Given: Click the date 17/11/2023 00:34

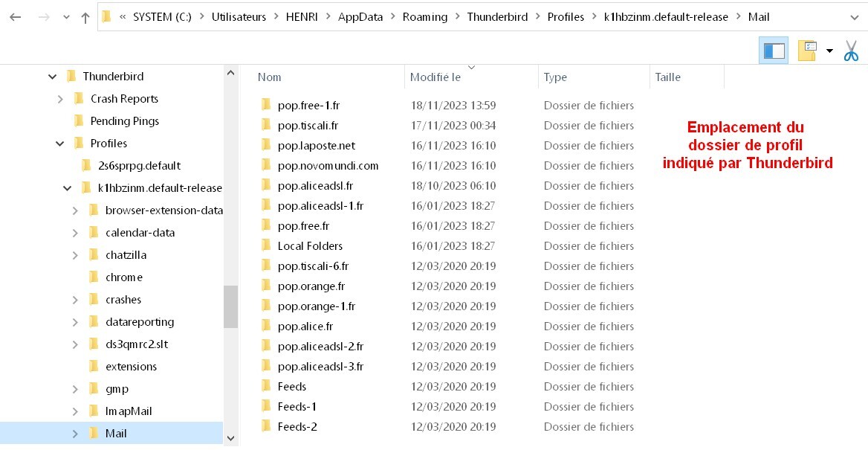Looking at the screenshot, I should click(453, 125).
